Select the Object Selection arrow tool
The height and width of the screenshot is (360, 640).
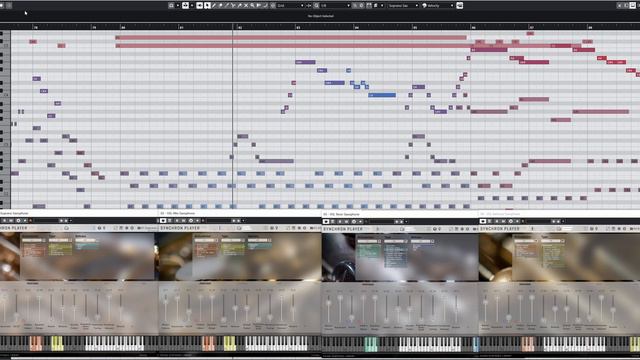tap(207, 5)
